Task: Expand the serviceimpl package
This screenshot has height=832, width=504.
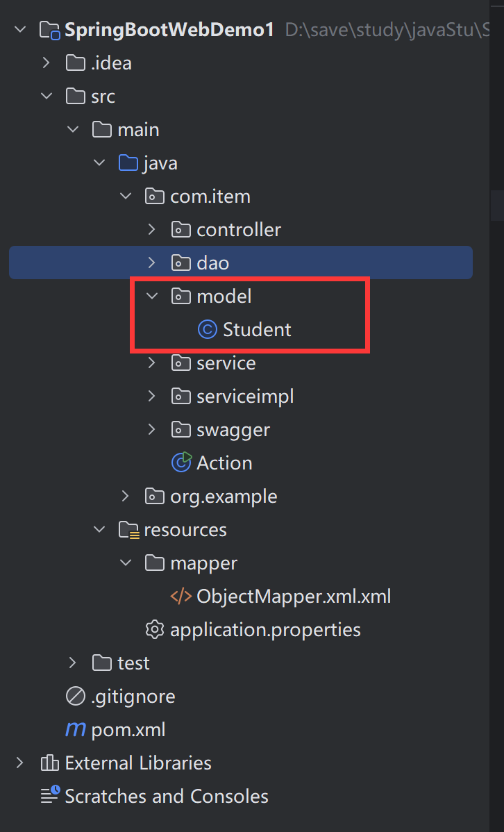Action: coord(151,396)
